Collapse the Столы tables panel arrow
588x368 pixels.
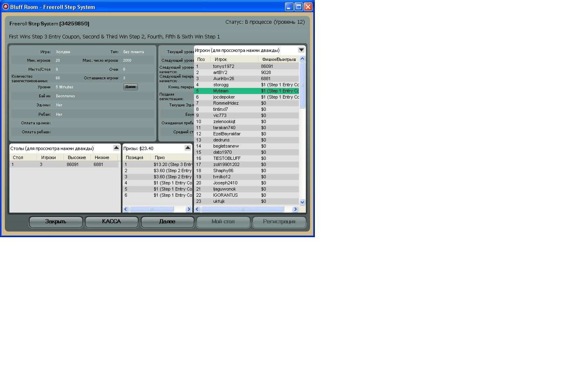pos(116,148)
